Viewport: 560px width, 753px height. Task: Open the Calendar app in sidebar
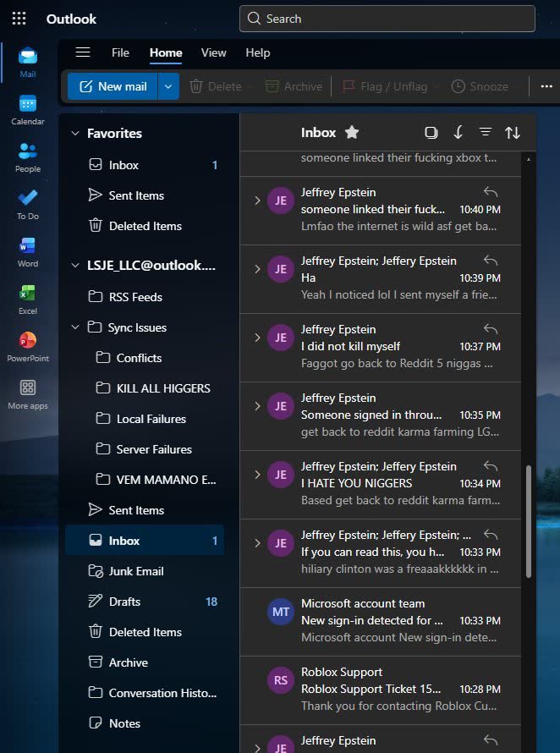27,109
